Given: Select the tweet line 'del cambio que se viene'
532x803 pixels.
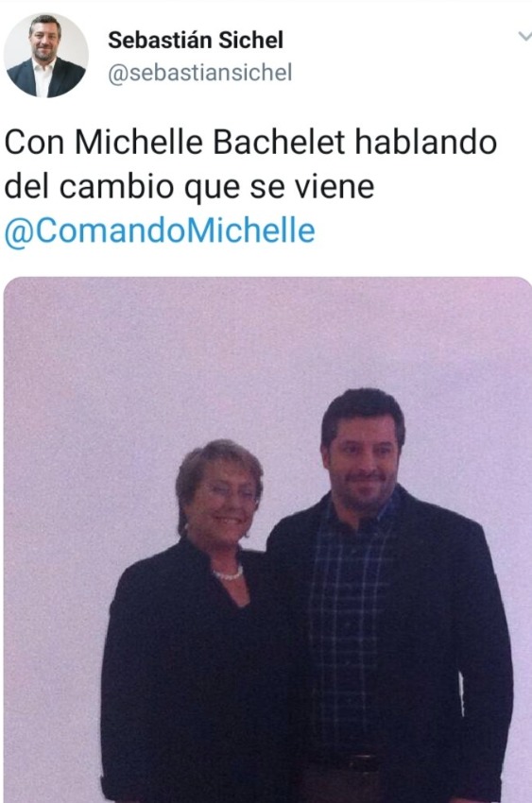Looking at the screenshot, I should click(189, 186).
